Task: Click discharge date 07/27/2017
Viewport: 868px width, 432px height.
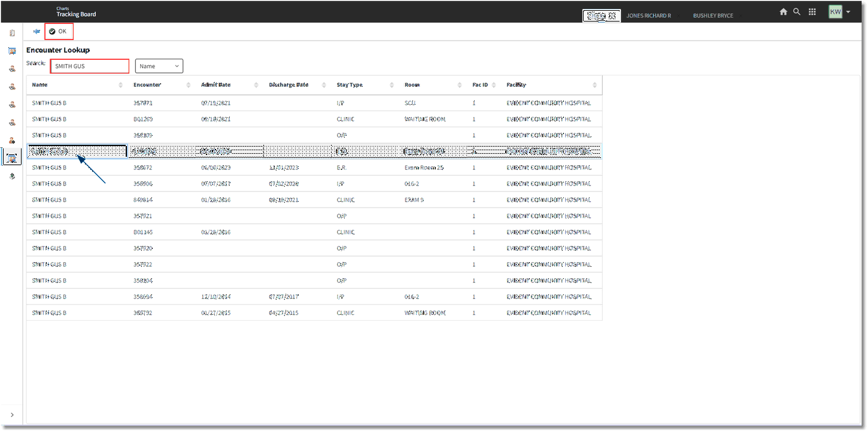Action: pos(284,297)
